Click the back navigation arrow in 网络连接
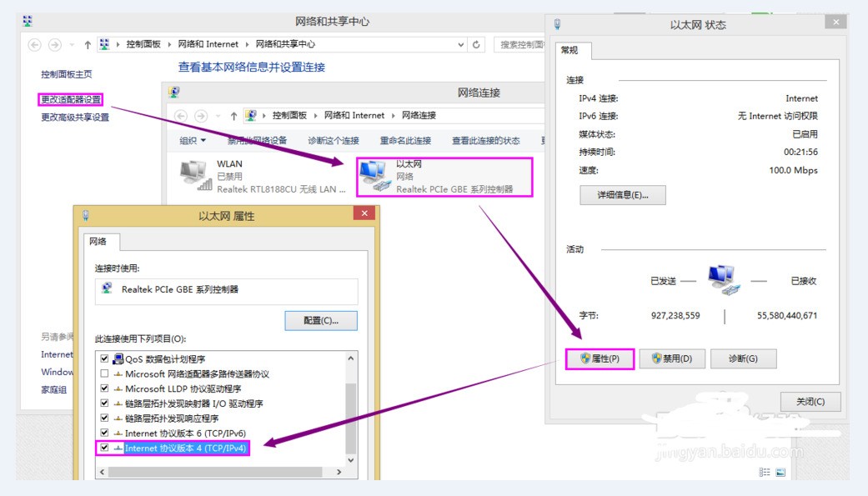Viewport: 868px width, 496px height. click(183, 115)
